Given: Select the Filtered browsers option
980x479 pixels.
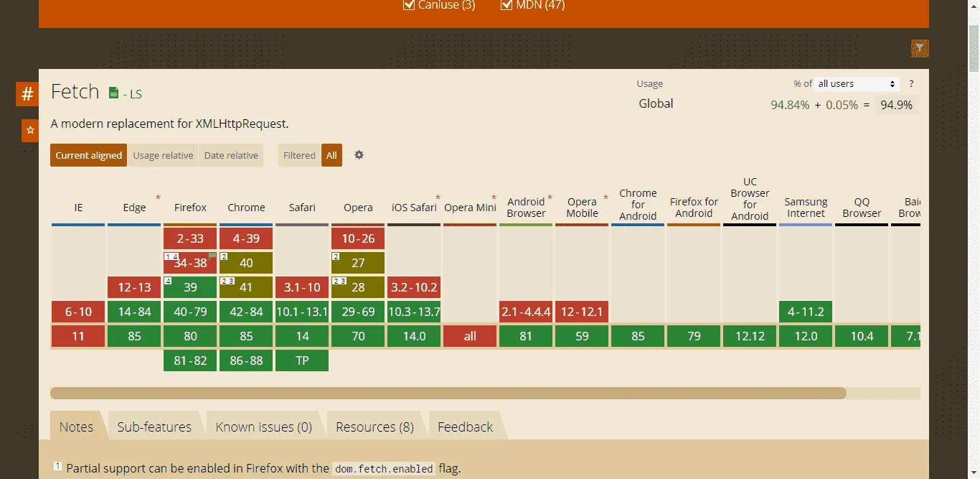Looking at the screenshot, I should 299,155.
